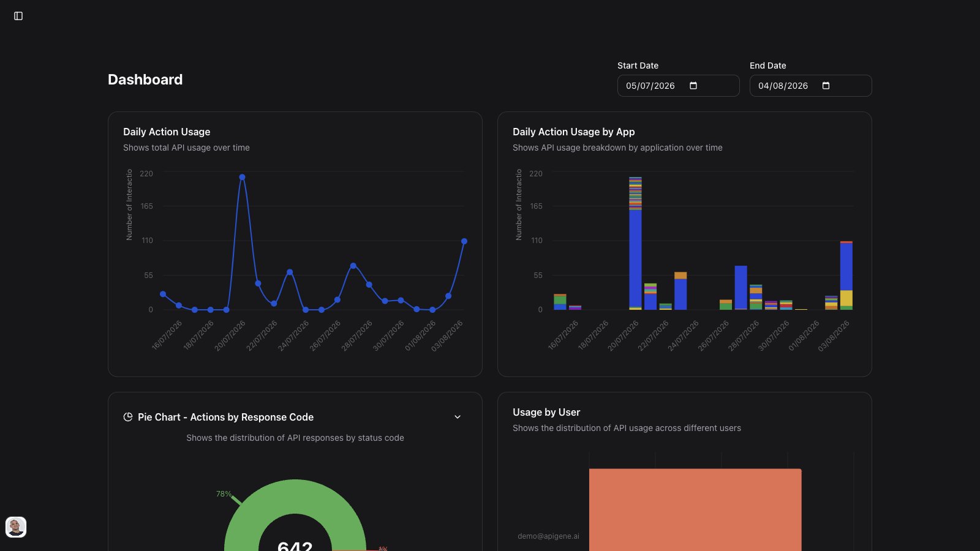Click the tall blue bar on 20/07/2026

635,258
